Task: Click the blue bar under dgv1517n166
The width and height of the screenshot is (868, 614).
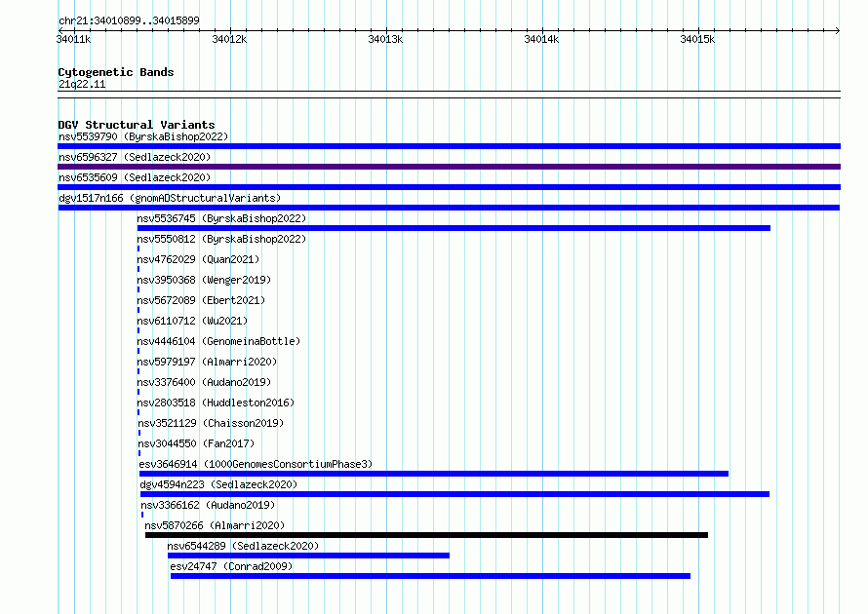Action: pyautogui.click(x=449, y=208)
